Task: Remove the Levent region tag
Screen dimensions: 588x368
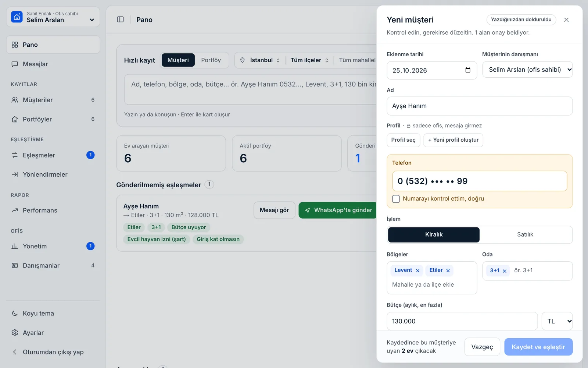Action: (x=417, y=270)
